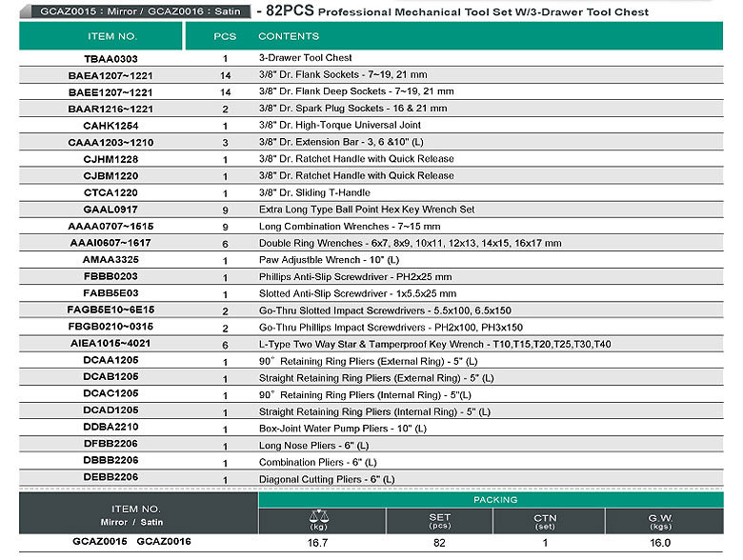Click the Diagonal Cutting Pliers description
Screen dimensions: 743x560
327,479
